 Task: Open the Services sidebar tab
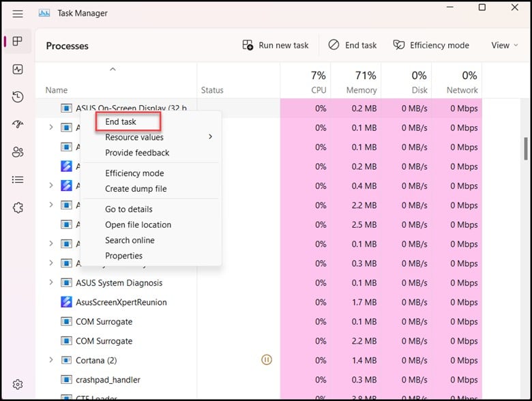coord(18,207)
